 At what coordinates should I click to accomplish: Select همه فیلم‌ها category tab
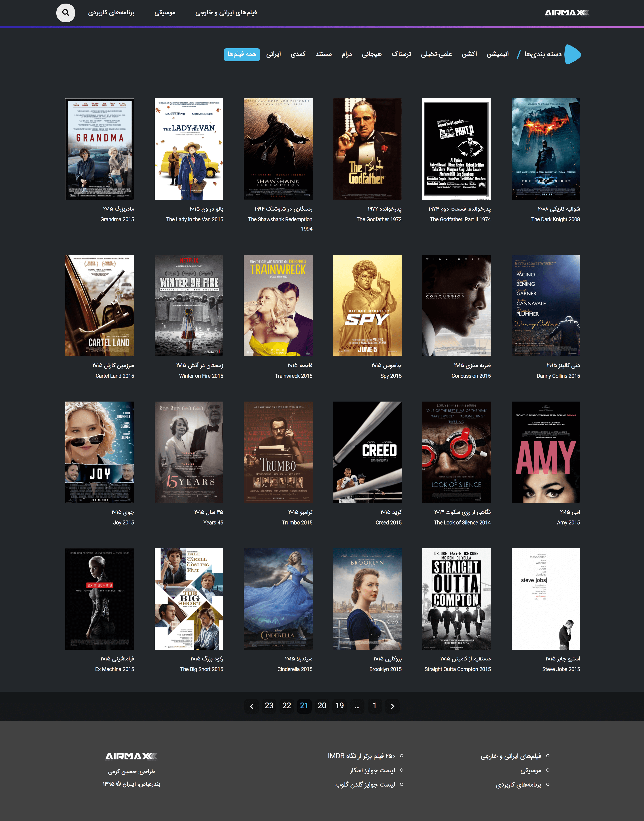pos(242,55)
